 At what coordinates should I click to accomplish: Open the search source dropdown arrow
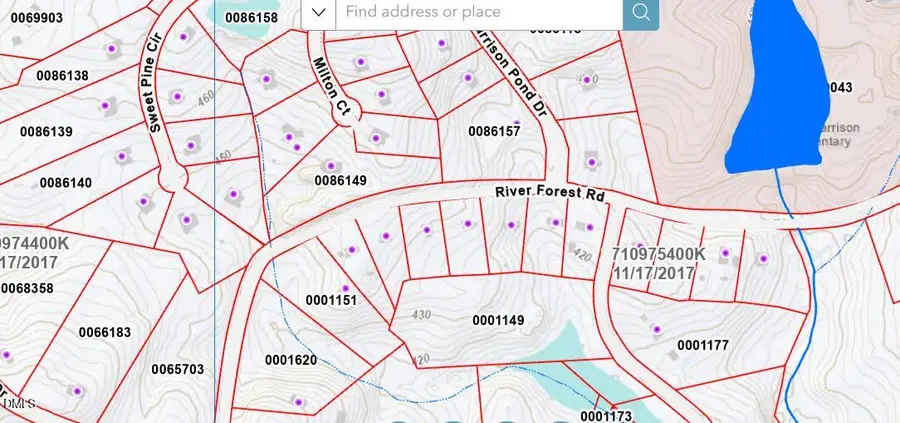[318, 13]
